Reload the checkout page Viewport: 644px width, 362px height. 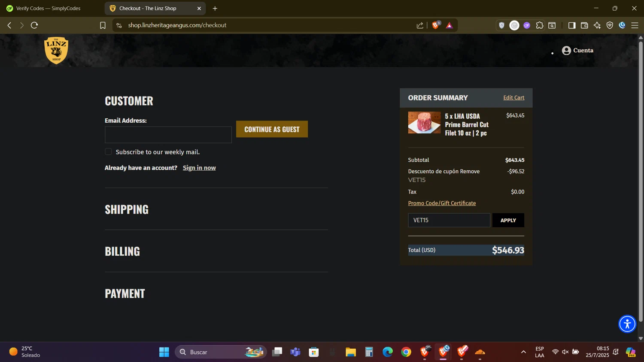[34, 25]
